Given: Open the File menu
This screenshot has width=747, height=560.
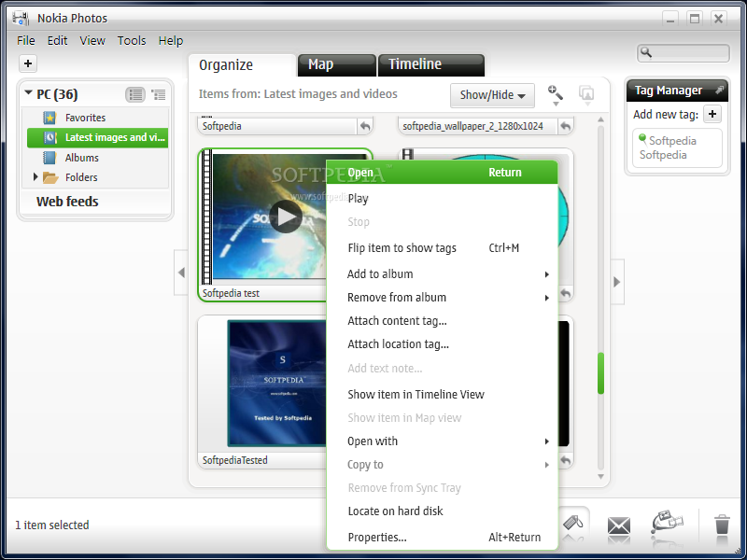Looking at the screenshot, I should (26, 41).
